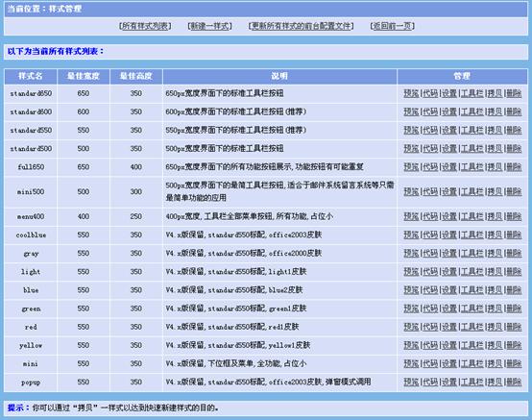The height and width of the screenshot is (420, 532).
Task: Open 设置 for red row
Action: [449, 327]
